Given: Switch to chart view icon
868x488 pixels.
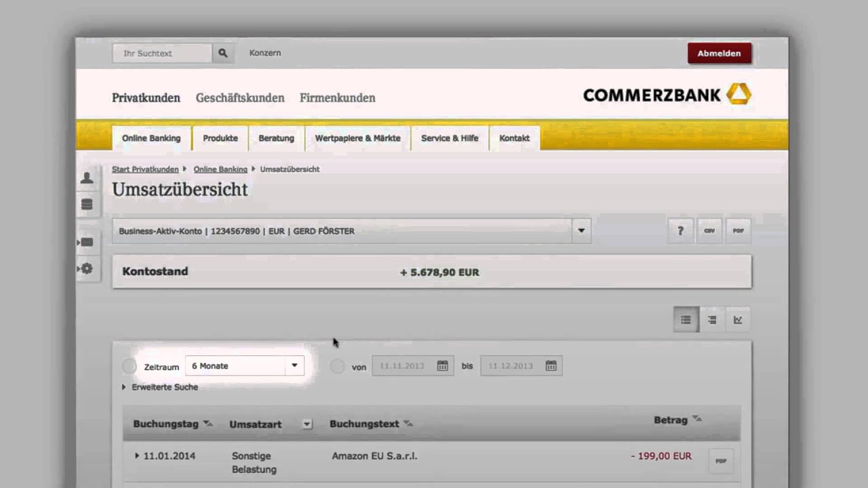Looking at the screenshot, I should [738, 320].
